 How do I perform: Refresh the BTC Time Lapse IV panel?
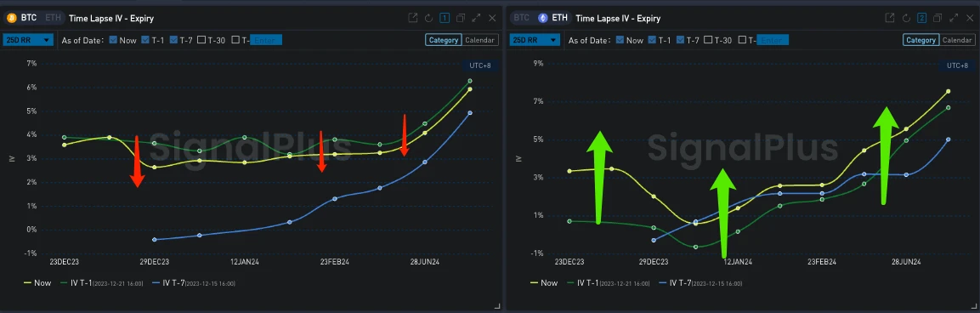(x=428, y=18)
